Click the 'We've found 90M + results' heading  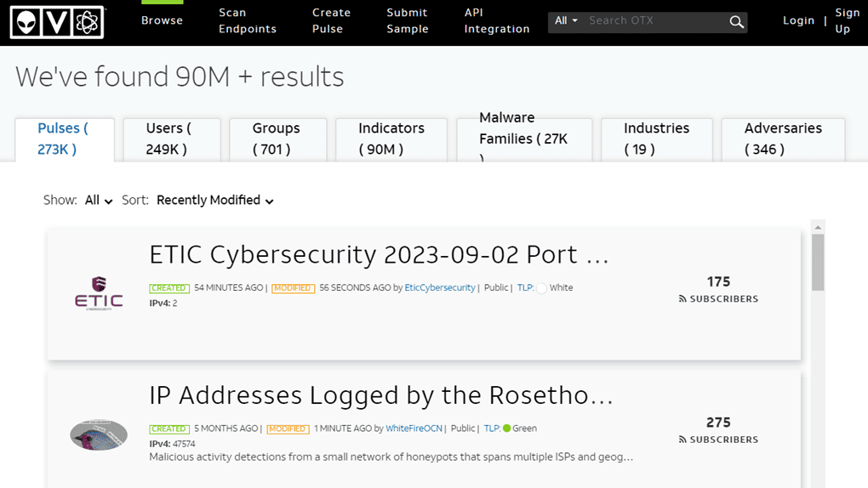pyautogui.click(x=180, y=77)
